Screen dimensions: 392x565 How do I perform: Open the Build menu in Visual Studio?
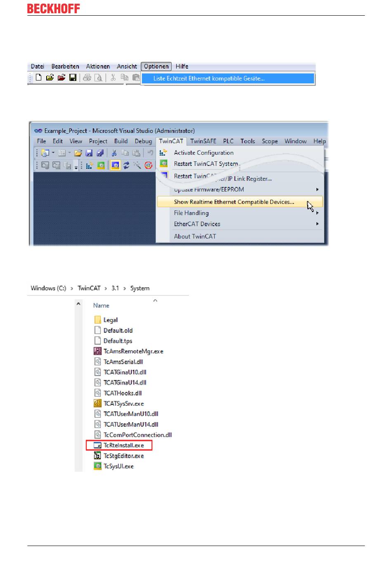pos(121,141)
